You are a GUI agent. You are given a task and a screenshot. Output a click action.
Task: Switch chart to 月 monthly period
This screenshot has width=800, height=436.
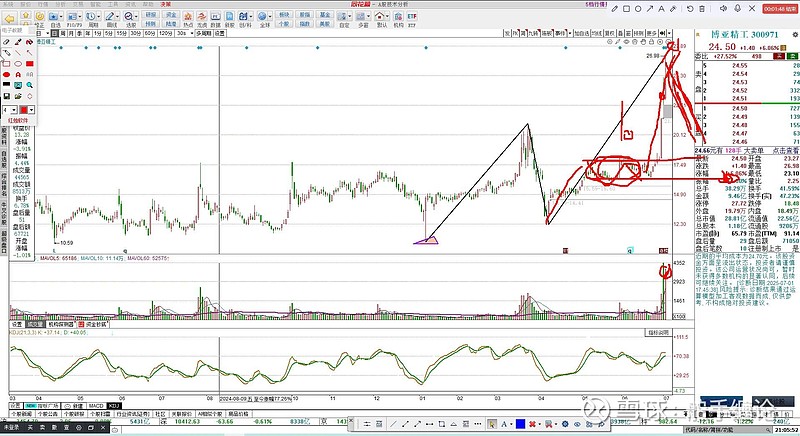click(71, 33)
